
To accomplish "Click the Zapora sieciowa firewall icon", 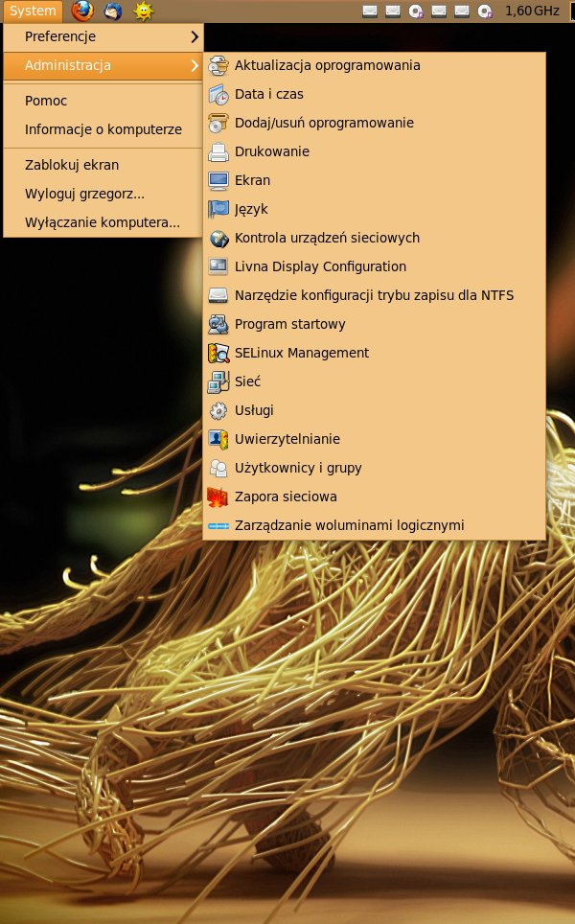I will 218,497.
